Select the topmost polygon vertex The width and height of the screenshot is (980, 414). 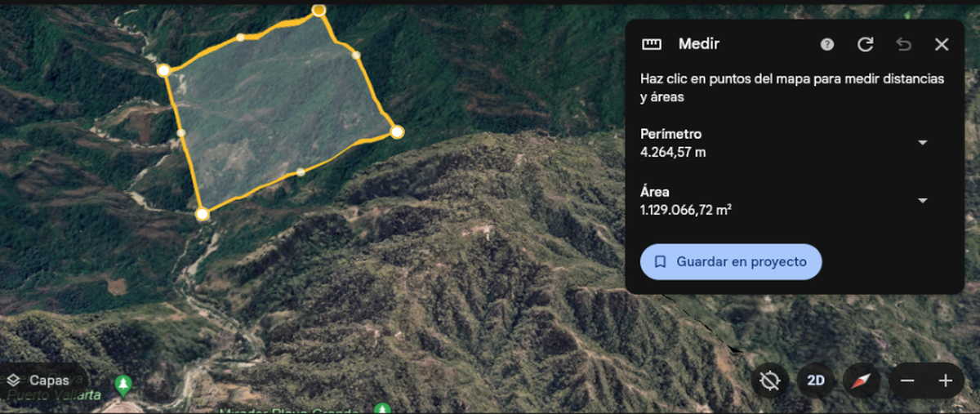point(319,9)
